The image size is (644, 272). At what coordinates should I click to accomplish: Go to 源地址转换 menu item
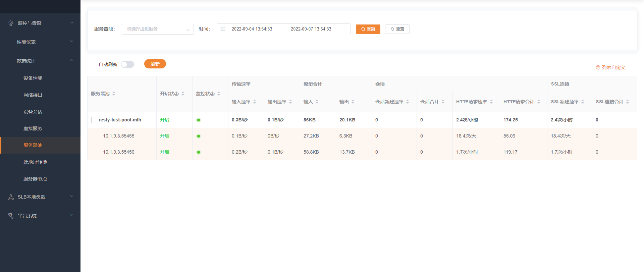tap(35, 162)
